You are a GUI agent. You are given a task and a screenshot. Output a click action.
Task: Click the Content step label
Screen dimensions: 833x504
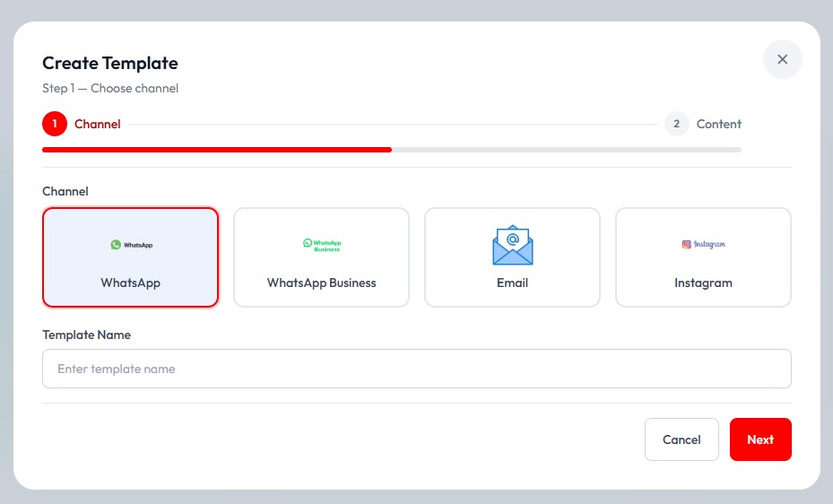click(x=719, y=124)
